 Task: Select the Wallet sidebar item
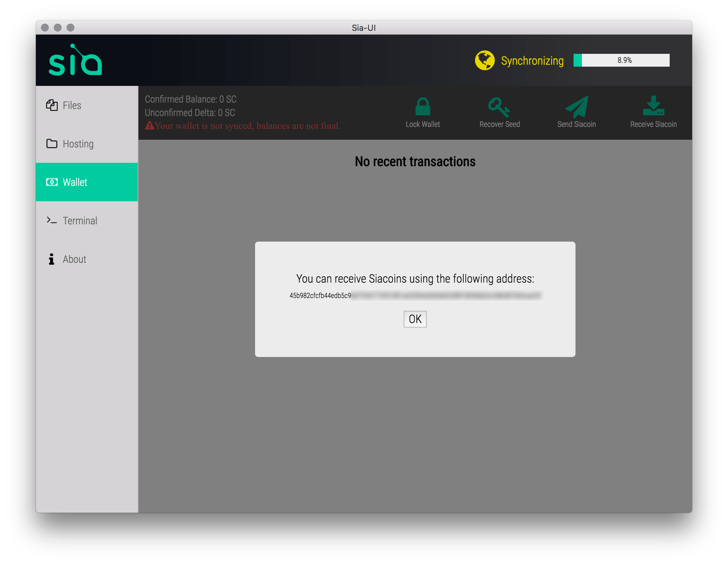(x=87, y=182)
